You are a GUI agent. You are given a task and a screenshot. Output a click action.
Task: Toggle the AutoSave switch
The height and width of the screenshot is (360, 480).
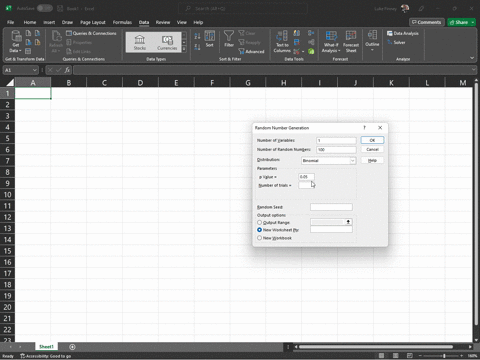click(45, 8)
